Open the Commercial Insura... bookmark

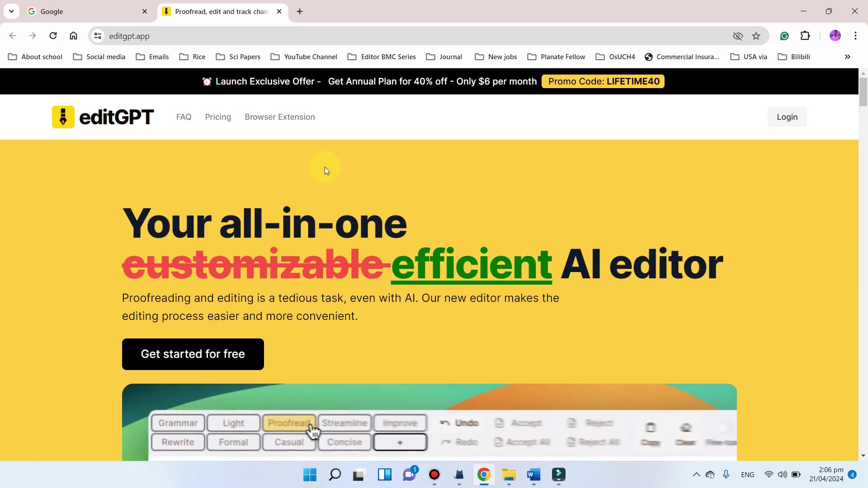(682, 57)
